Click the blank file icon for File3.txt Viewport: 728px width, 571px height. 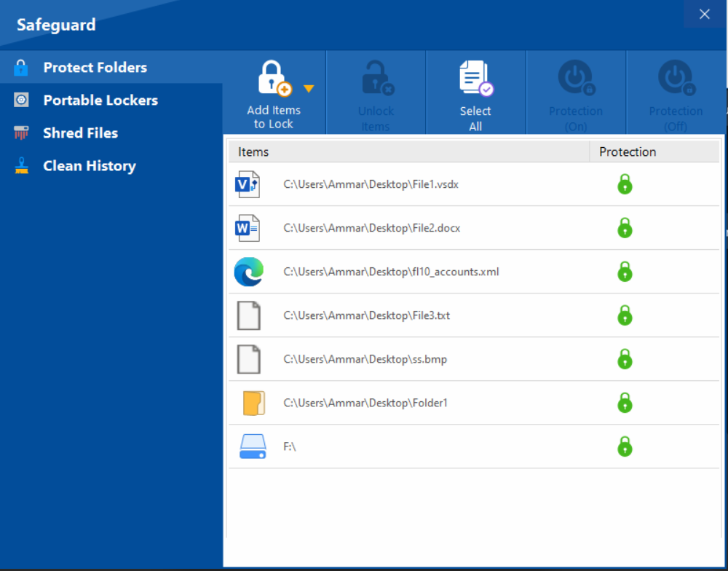(249, 315)
